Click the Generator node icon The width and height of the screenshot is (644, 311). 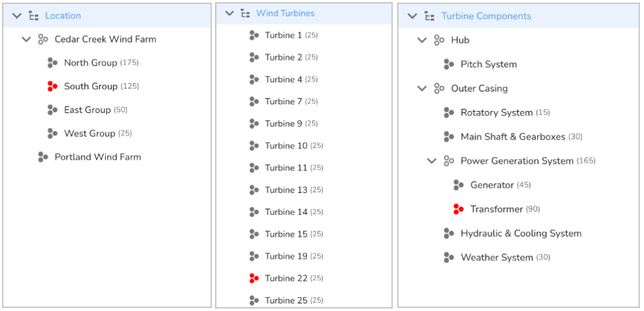tap(458, 185)
